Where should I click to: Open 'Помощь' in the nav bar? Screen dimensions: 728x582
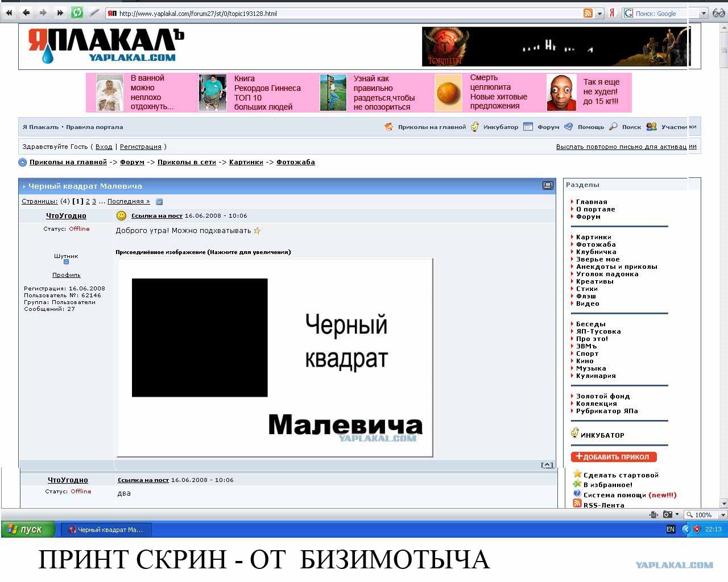[x=591, y=127]
